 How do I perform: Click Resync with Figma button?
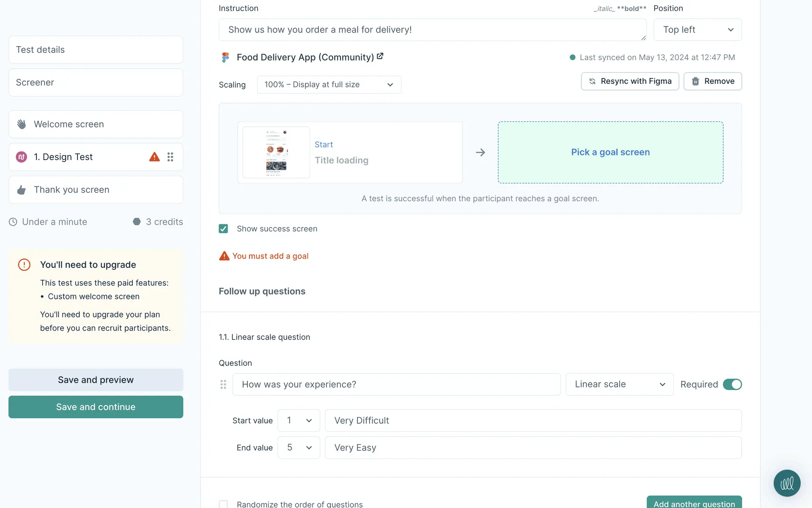click(630, 81)
